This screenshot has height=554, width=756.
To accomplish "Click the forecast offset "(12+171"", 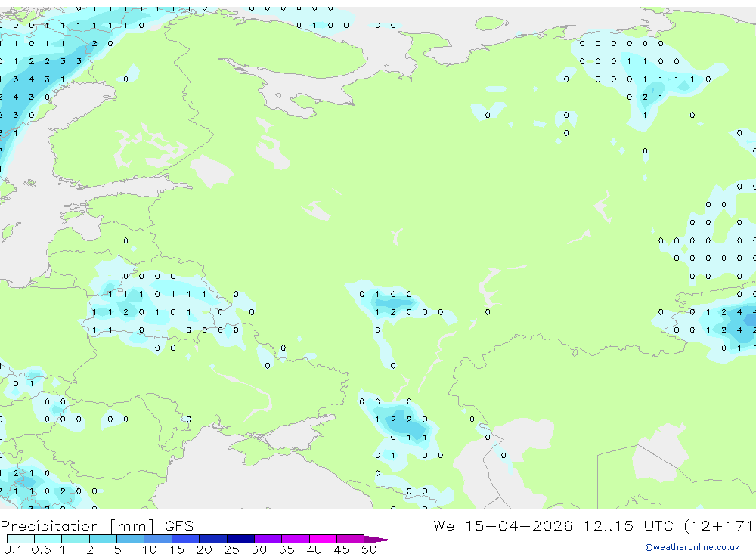I will [718, 526].
